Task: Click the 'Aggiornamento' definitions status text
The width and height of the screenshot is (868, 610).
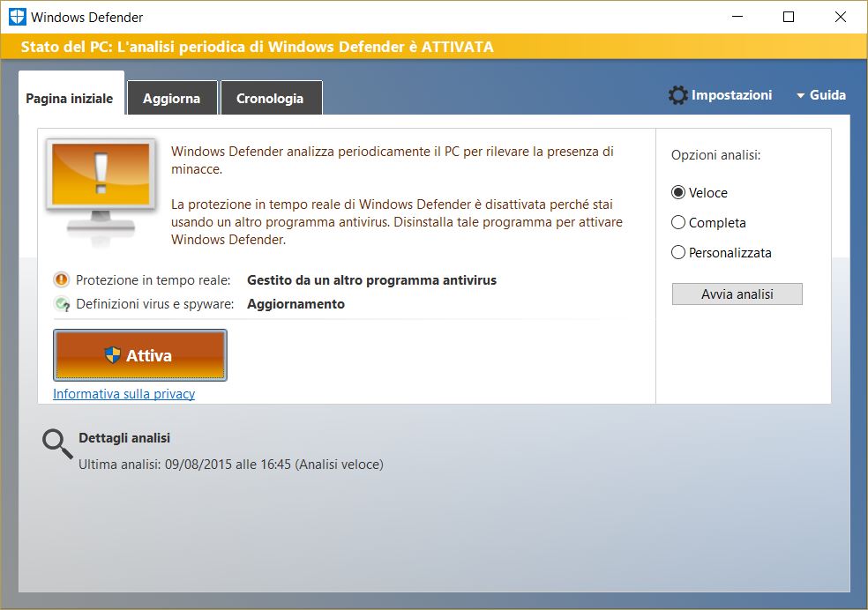Action: tap(296, 304)
